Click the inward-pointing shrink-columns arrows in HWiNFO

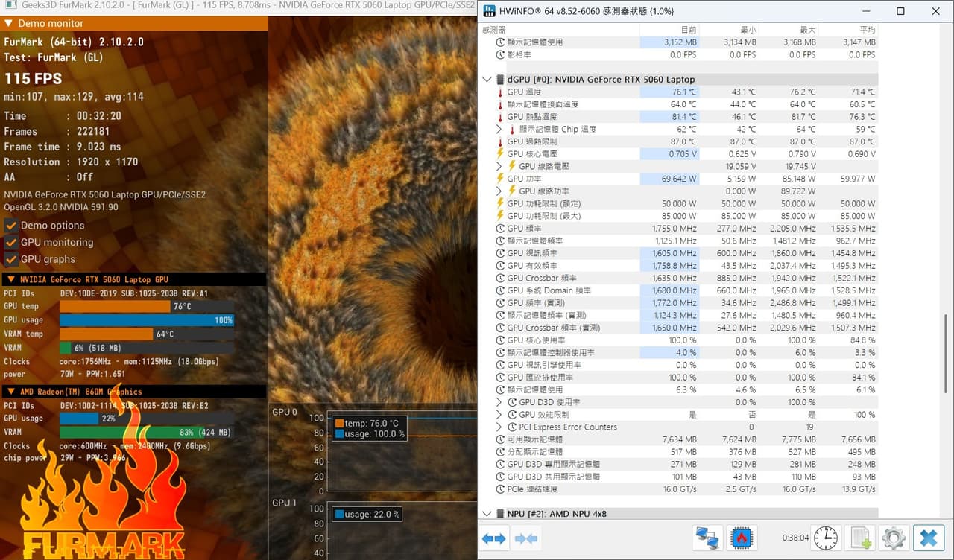pos(526,538)
